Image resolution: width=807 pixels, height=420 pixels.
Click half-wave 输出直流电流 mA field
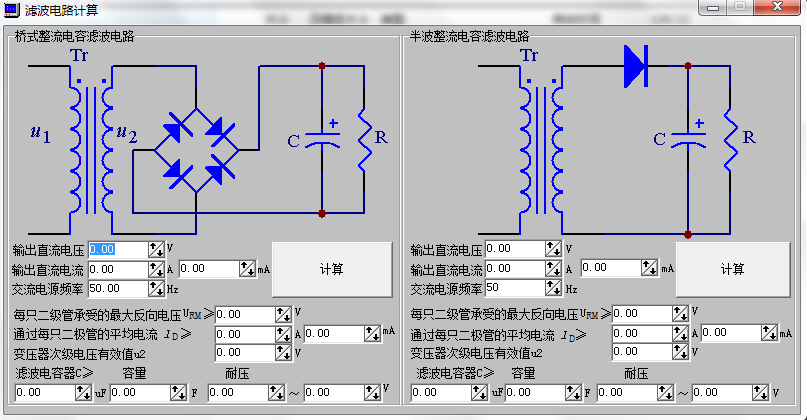click(x=611, y=267)
